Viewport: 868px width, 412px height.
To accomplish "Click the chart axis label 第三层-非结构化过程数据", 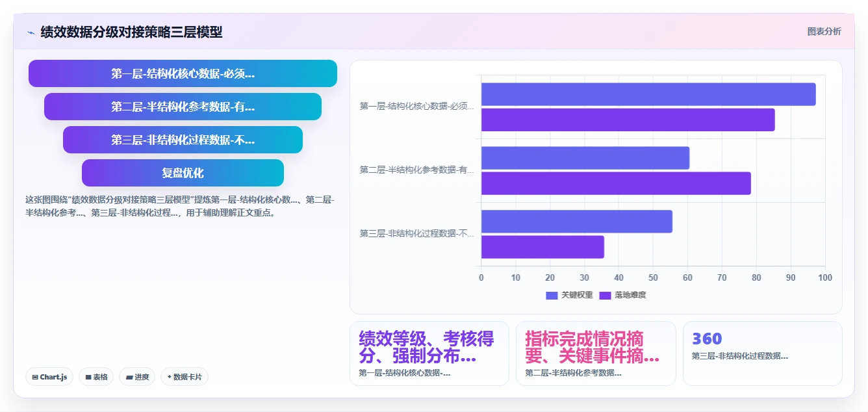I will tap(417, 233).
